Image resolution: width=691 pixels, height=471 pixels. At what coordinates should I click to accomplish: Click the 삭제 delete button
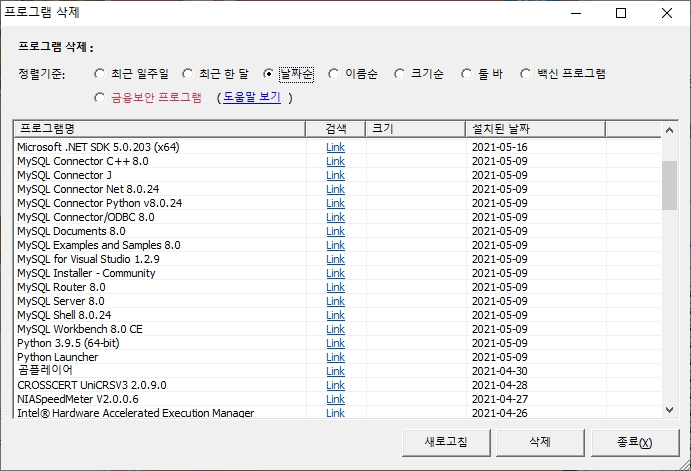pos(540,442)
